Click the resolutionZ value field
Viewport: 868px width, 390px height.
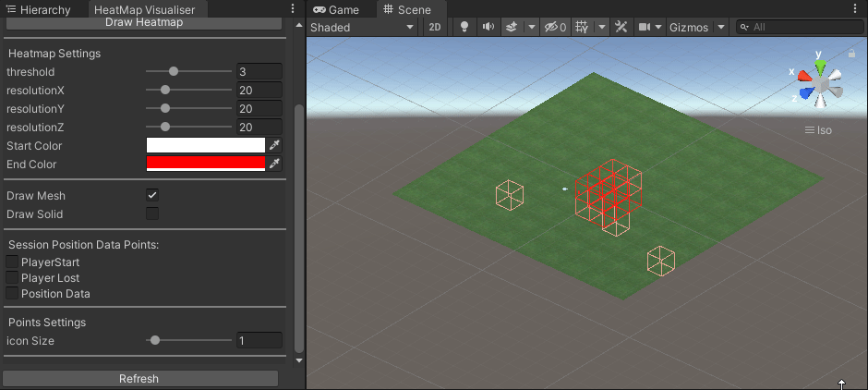259,127
